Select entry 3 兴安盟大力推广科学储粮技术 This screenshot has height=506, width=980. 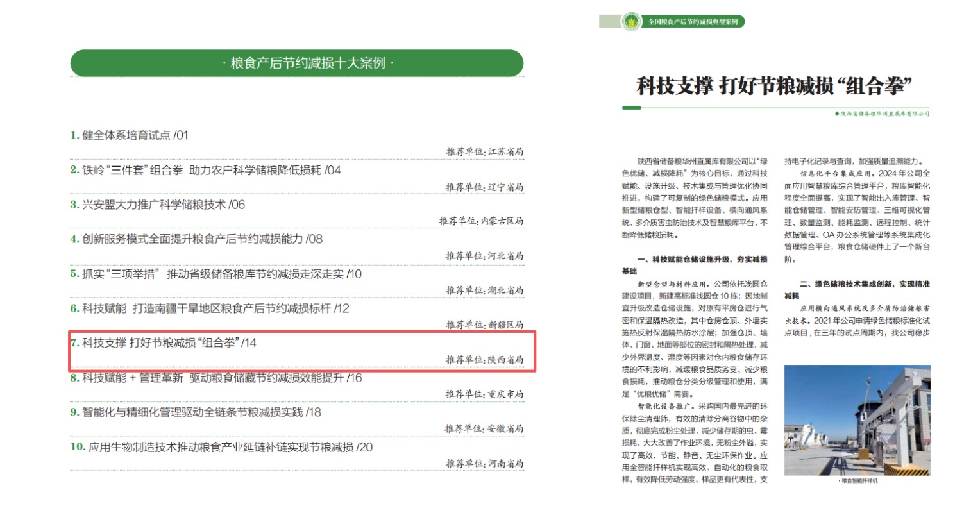pos(157,205)
